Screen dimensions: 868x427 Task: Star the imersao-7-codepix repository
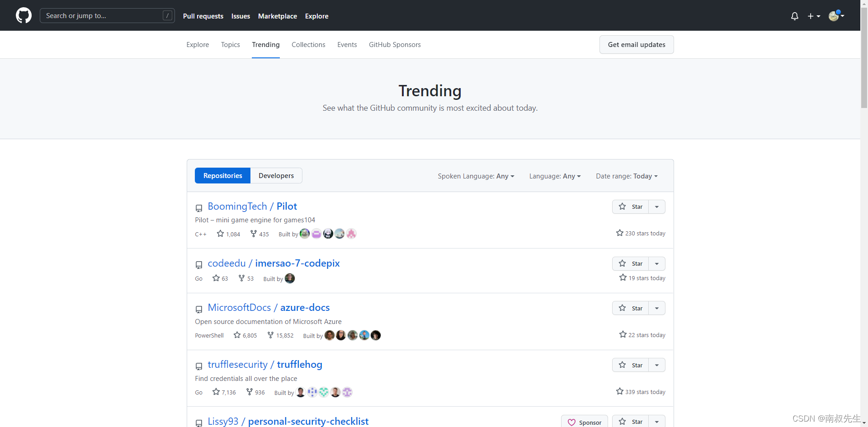click(x=631, y=263)
